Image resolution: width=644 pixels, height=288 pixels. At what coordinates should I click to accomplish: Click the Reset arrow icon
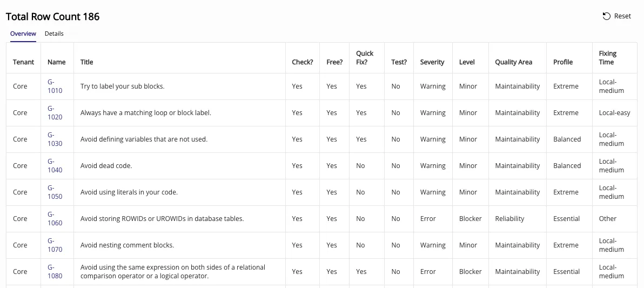pos(607,16)
